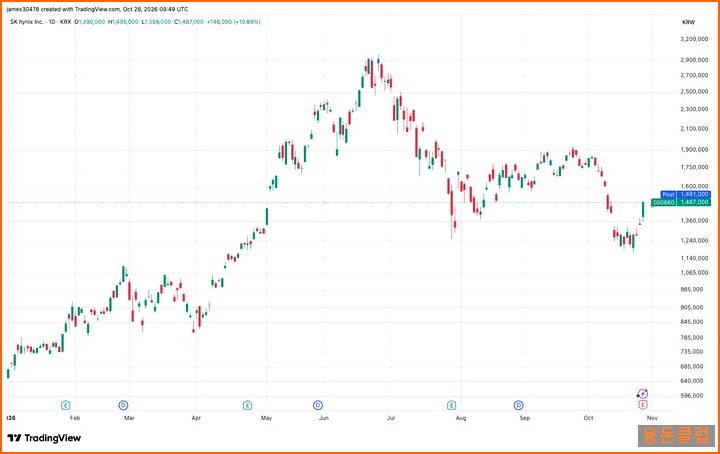Click the 1,240,000 price axis label
The image size is (720, 454).
pos(694,240)
